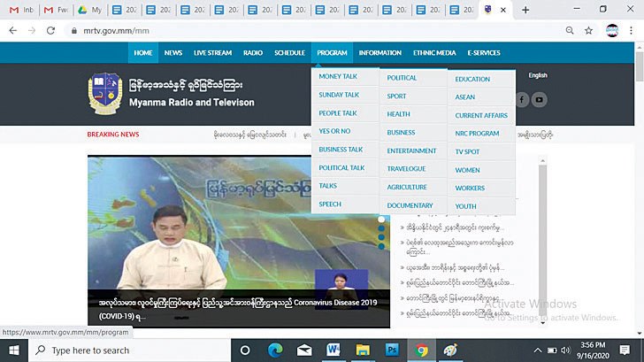Viewport: 644px width, 362px height.
Task: Open the Chrome profile avatar
Action: point(612,30)
